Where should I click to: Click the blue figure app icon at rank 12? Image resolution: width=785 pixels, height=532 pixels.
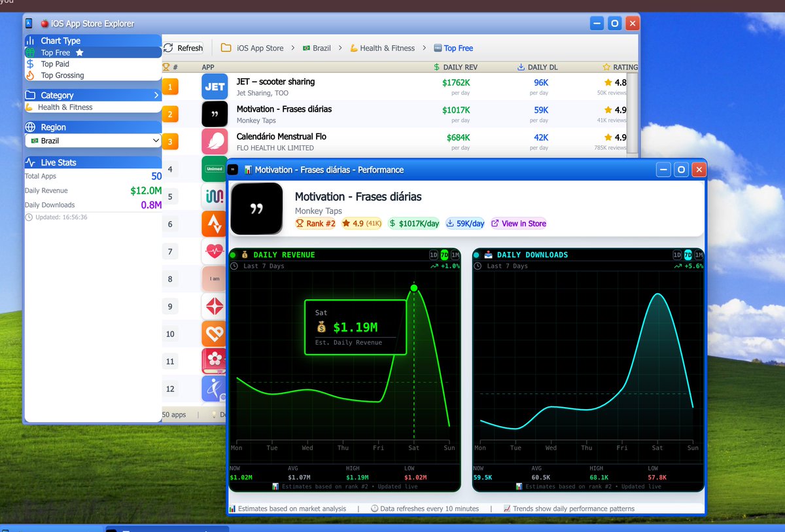pos(214,389)
